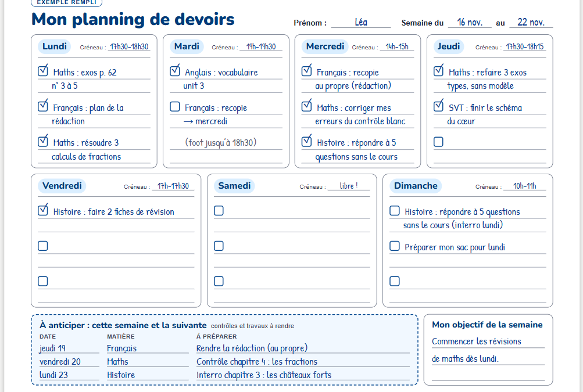Image resolution: width=583 pixels, height=392 pixels.
Task: Click the objective line 'de maths dès lundi.'
Action: [465, 358]
